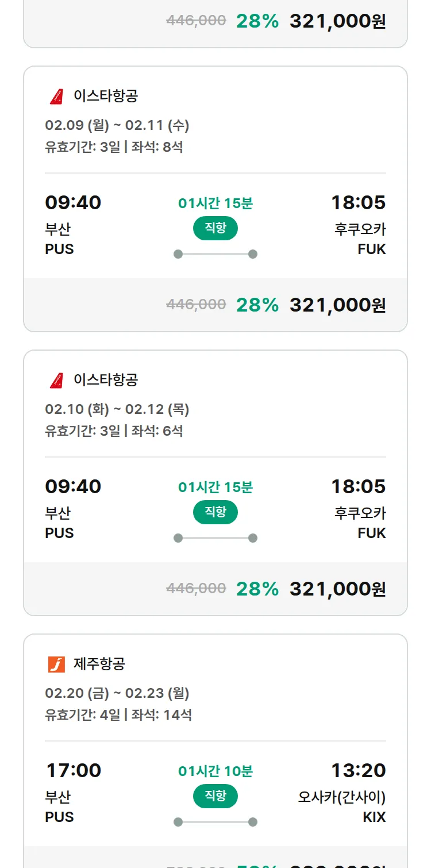
Task: Select the 321,000원 price on the 02.09 flight
Action: 337,305
